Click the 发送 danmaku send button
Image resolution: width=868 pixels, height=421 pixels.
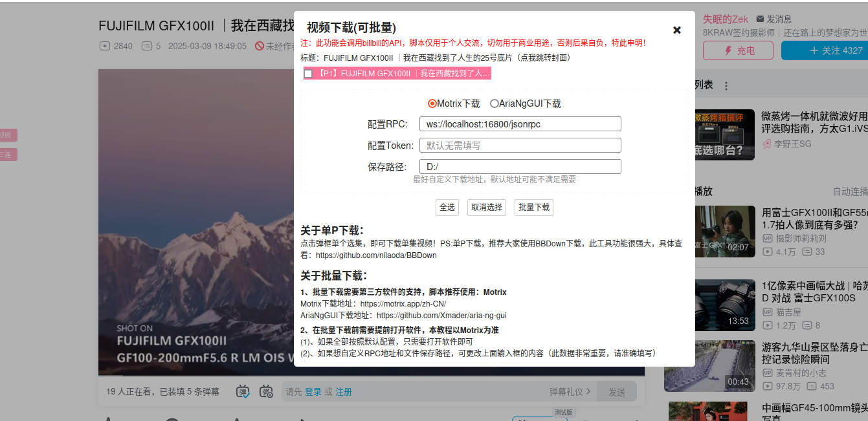point(617,392)
